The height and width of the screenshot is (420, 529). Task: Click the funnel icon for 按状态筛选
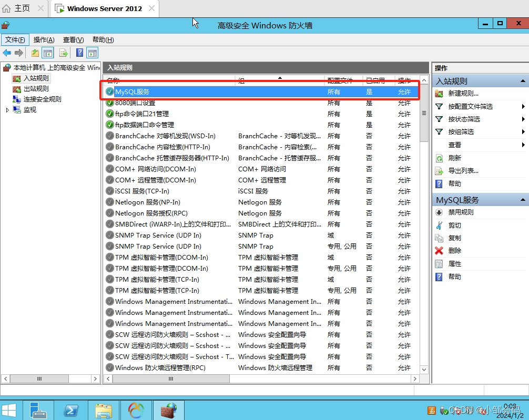[x=439, y=119]
